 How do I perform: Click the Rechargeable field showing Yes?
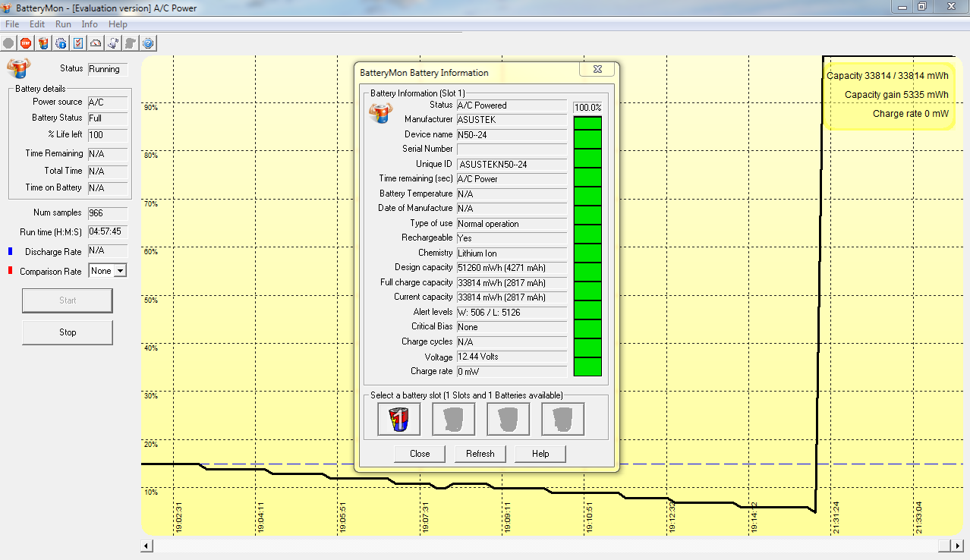(x=512, y=238)
